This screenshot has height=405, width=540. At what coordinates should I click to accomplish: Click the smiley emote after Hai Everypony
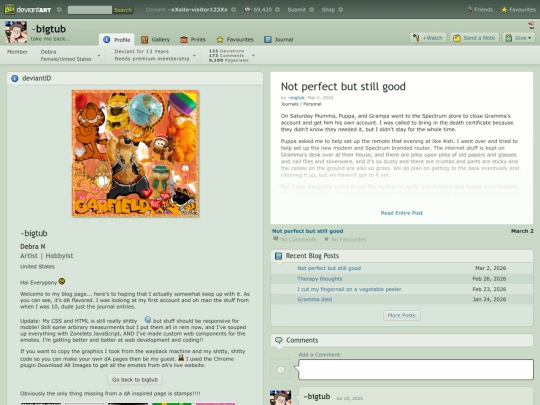click(x=62, y=281)
